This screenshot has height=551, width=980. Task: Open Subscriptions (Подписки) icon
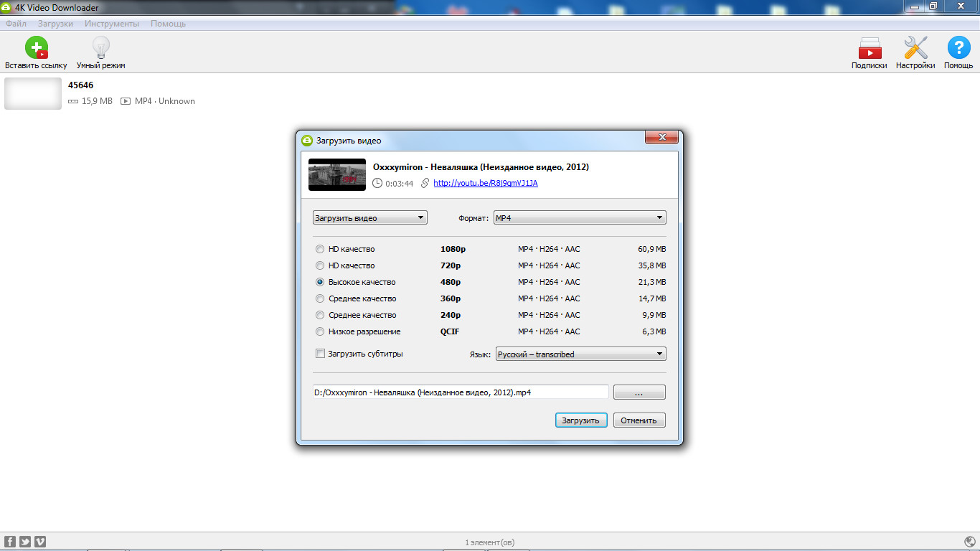coord(870,48)
